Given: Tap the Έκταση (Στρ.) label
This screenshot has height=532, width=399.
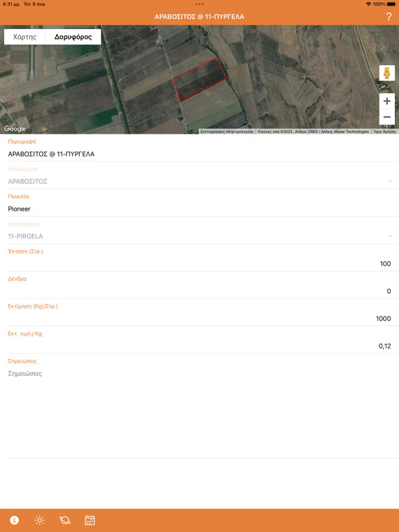Looking at the screenshot, I should 26,251.
